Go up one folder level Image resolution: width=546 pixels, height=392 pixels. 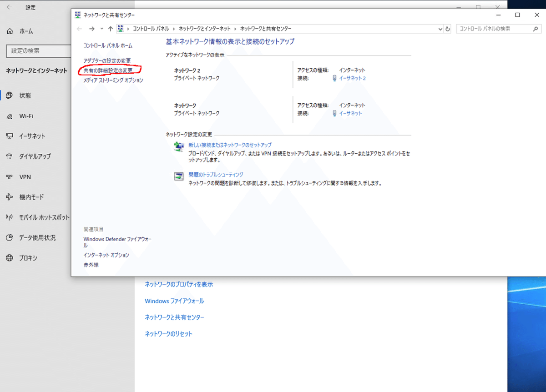[110, 29]
